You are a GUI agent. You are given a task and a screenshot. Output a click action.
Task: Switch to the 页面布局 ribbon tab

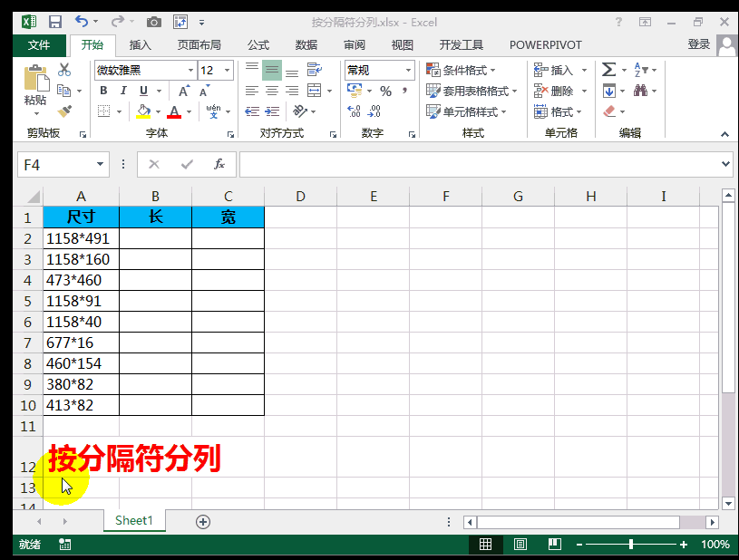pos(199,44)
